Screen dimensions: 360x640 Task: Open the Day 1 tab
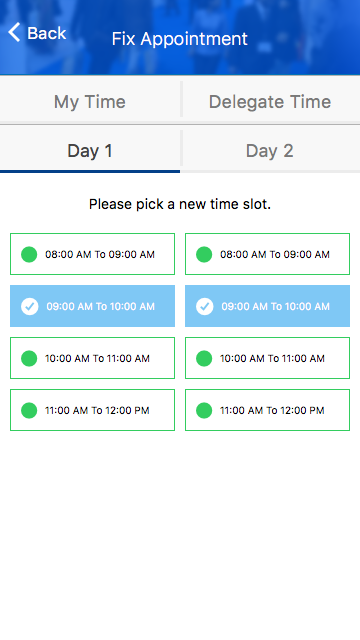click(x=90, y=151)
